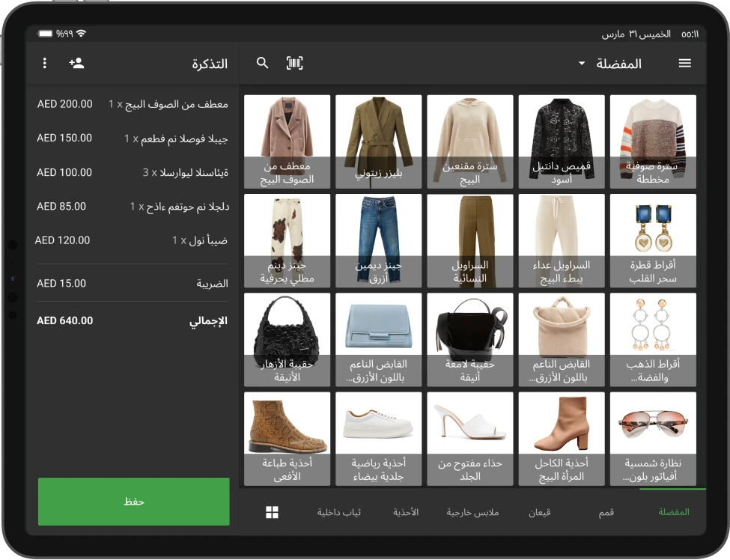Add the striped sweater سترة صوفية مخططة
Image resolution: width=730 pixels, height=560 pixels.
tap(652, 141)
